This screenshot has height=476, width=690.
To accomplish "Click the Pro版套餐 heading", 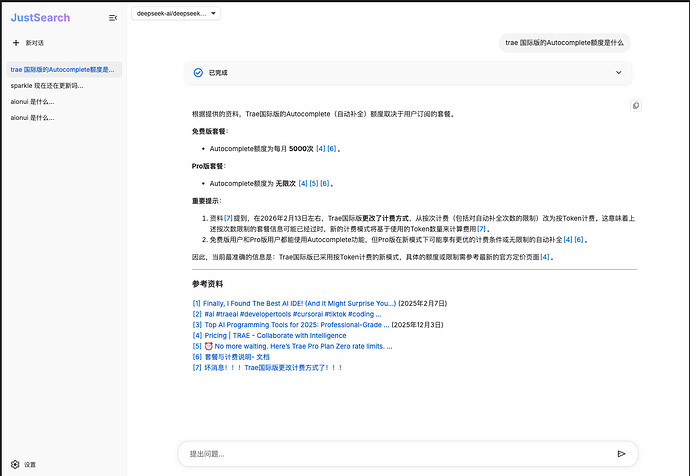I will coord(209,166).
